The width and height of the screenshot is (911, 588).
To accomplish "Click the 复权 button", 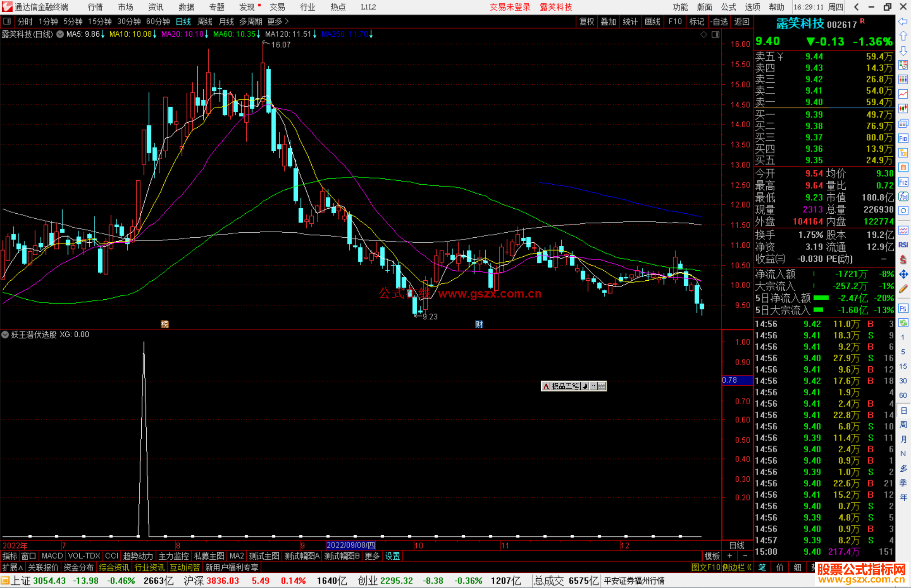I will pyautogui.click(x=587, y=21).
